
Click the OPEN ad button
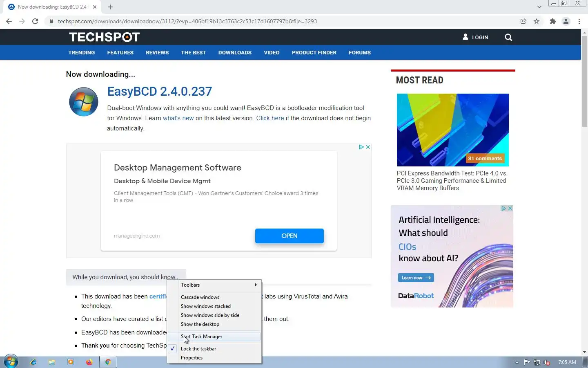pyautogui.click(x=290, y=236)
